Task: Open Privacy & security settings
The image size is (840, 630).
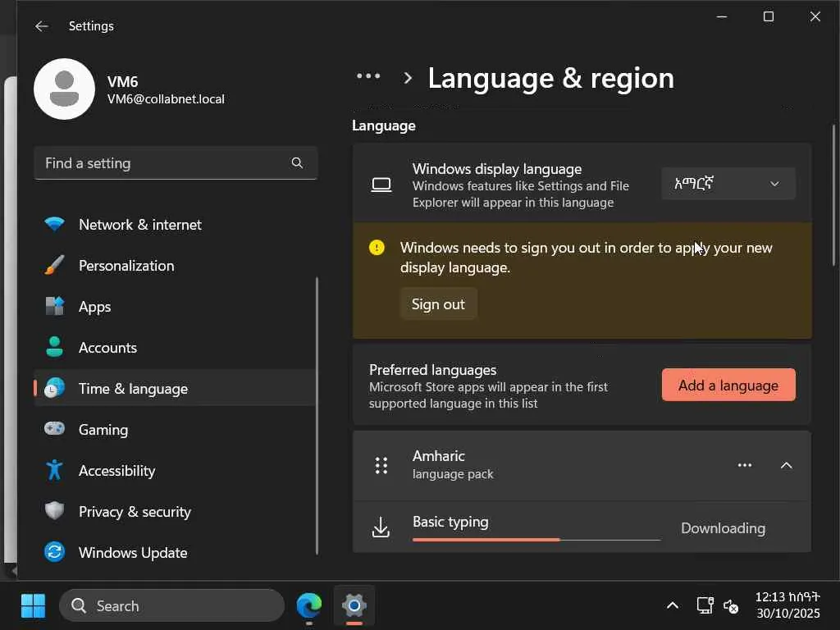Action: [175, 512]
